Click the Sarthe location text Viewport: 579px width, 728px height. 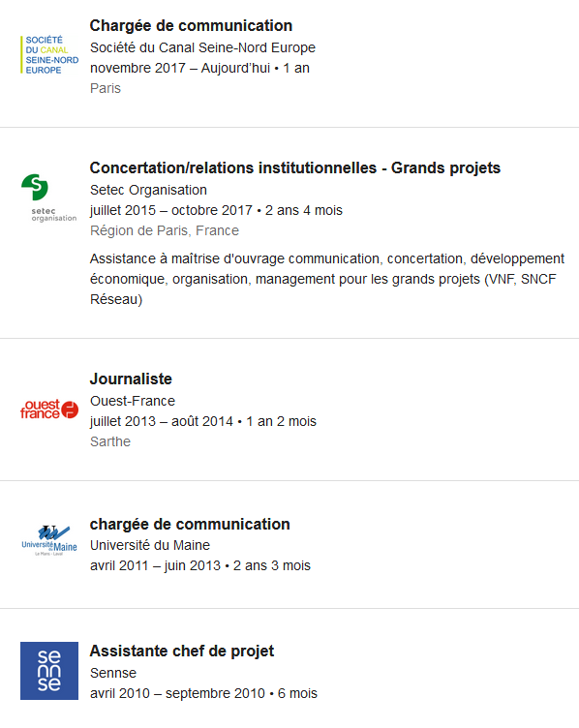[x=110, y=441]
